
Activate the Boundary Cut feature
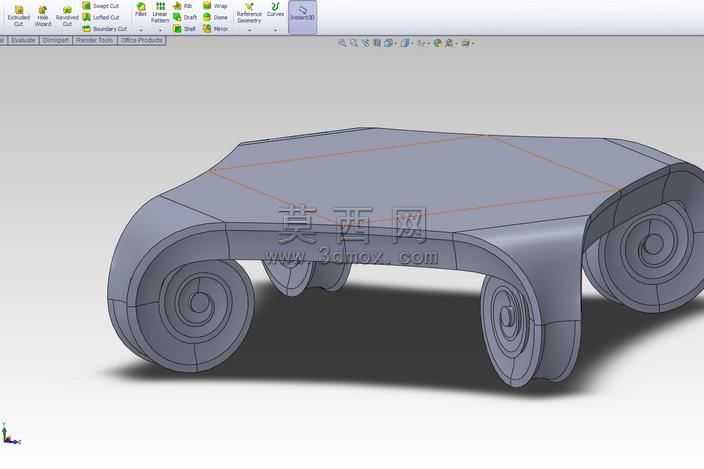click(104, 28)
